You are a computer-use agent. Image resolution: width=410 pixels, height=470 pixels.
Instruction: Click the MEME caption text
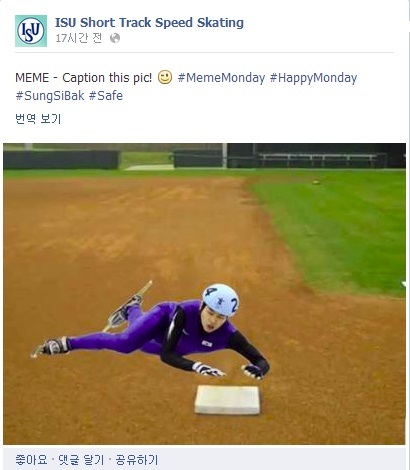coord(83,78)
